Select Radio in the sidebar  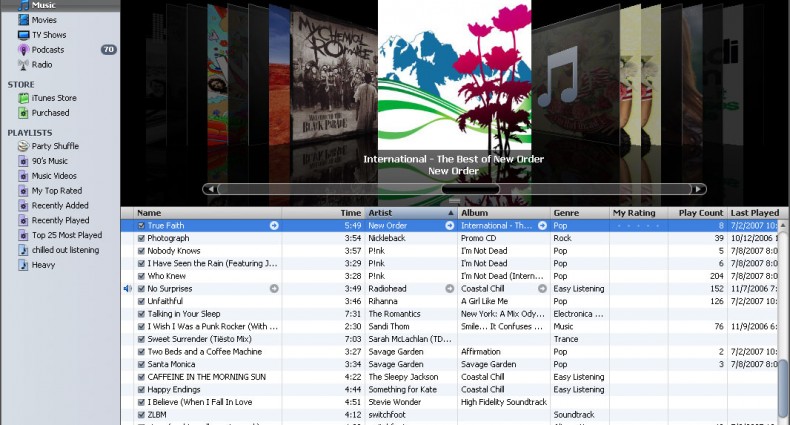pyautogui.click(x=41, y=64)
